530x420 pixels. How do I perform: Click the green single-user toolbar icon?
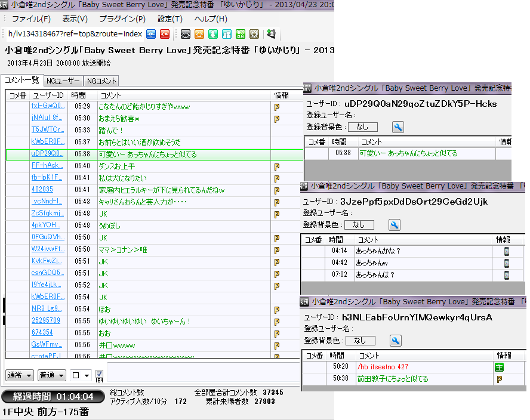[x=213, y=34]
